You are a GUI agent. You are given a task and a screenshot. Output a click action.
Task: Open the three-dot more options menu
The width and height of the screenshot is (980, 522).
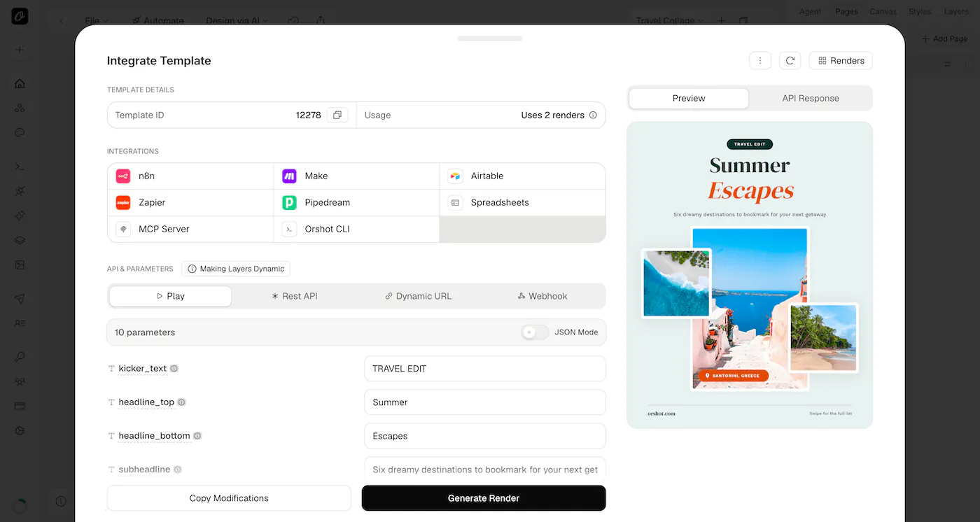tap(760, 61)
